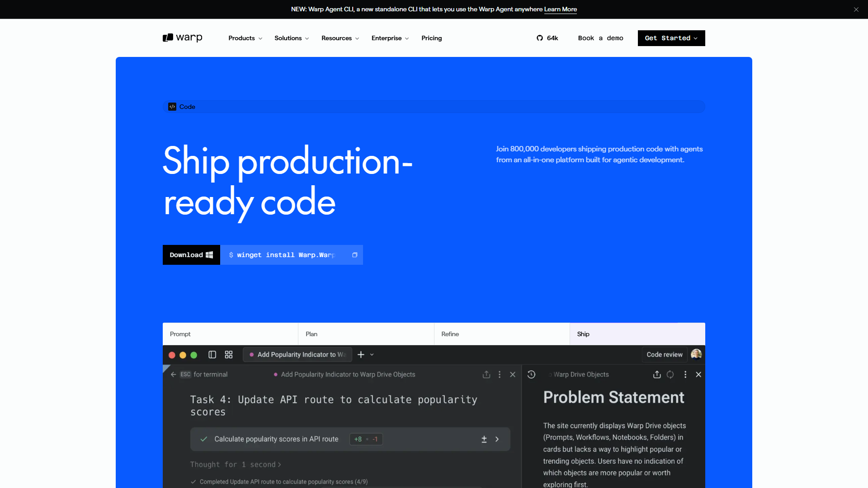Image resolution: width=868 pixels, height=488 pixels.
Task: Click the Task 4 Update API route heading
Action: (x=334, y=406)
